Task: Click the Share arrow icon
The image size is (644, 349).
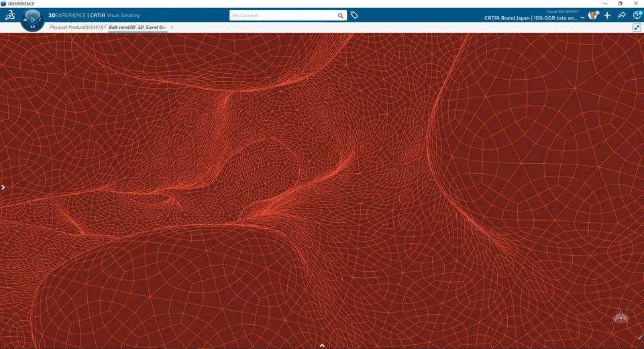Action: [622, 15]
